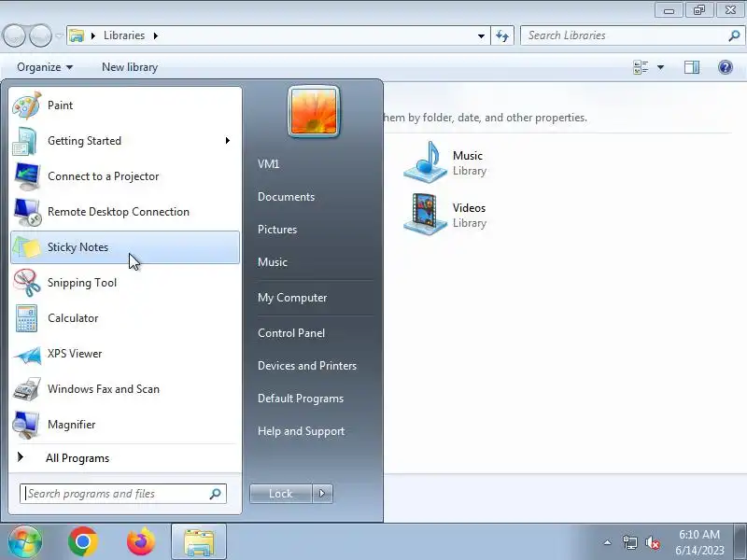
Task: Open the Organize dropdown menu
Action: pyautogui.click(x=45, y=67)
